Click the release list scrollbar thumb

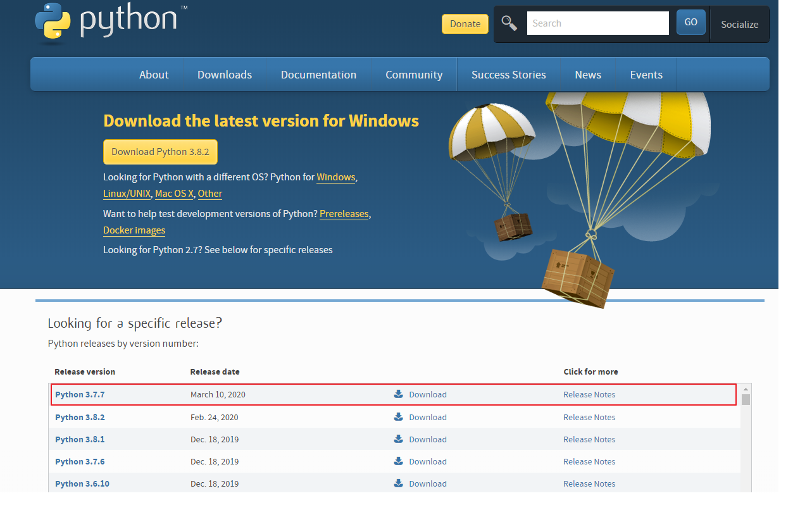746,399
